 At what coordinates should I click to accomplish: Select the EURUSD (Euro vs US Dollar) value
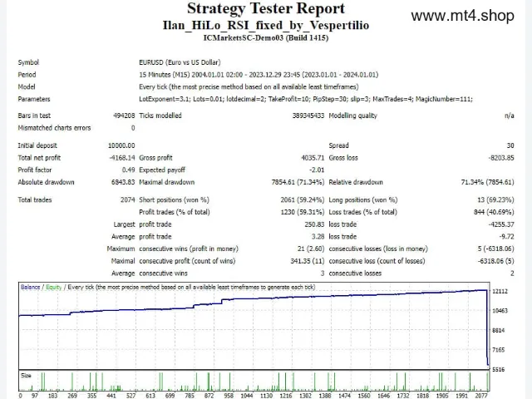pyautogui.click(x=180, y=62)
